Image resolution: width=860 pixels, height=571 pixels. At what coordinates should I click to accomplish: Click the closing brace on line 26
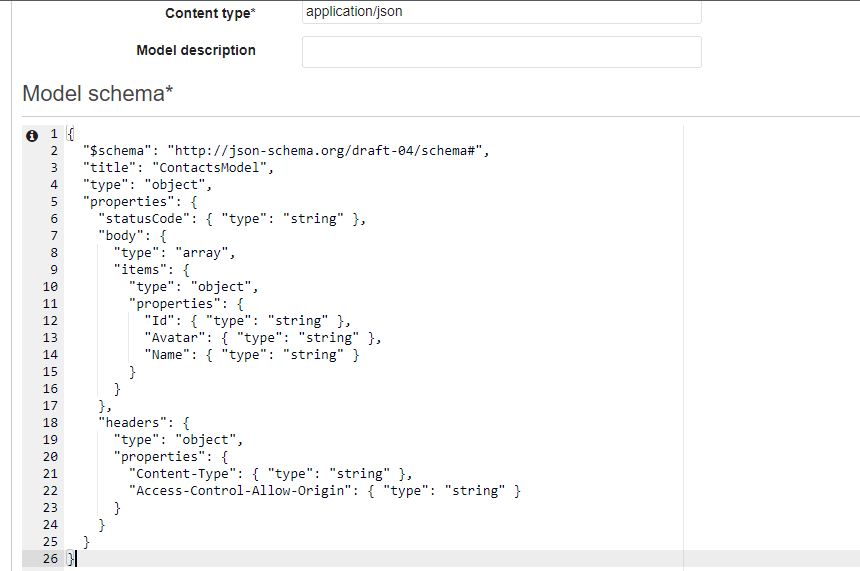(x=70, y=559)
